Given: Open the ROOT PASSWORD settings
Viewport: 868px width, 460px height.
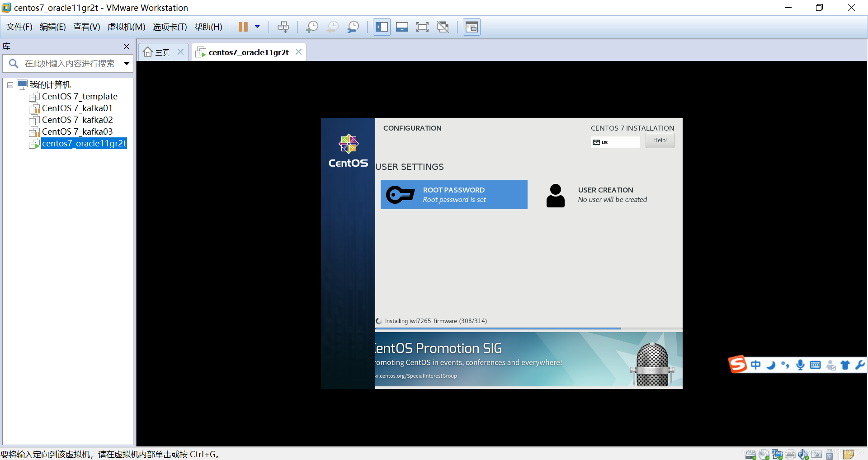Looking at the screenshot, I should 454,195.
